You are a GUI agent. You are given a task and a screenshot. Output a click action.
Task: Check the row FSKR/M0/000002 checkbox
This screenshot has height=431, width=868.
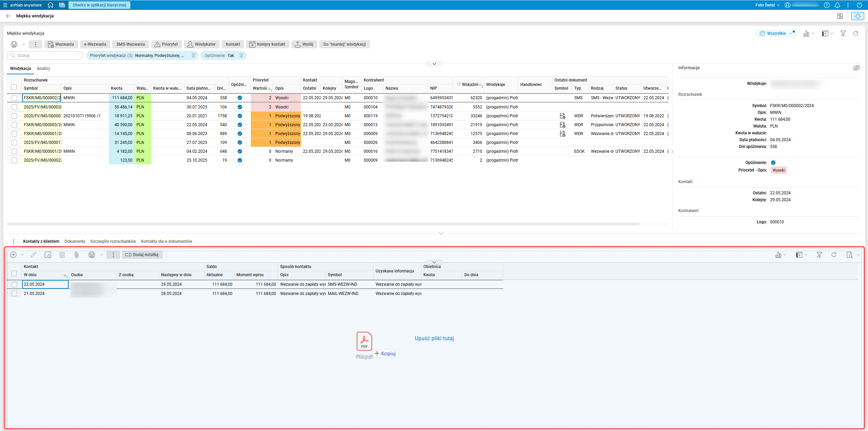(14, 98)
